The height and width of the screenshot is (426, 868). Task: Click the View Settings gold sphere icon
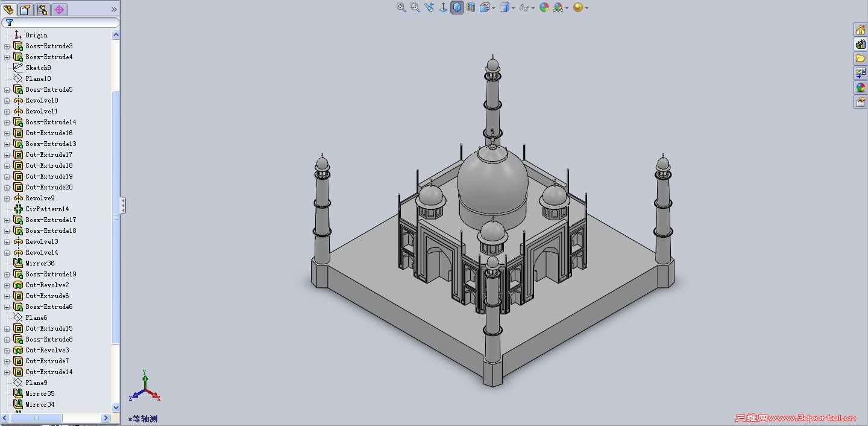click(578, 7)
